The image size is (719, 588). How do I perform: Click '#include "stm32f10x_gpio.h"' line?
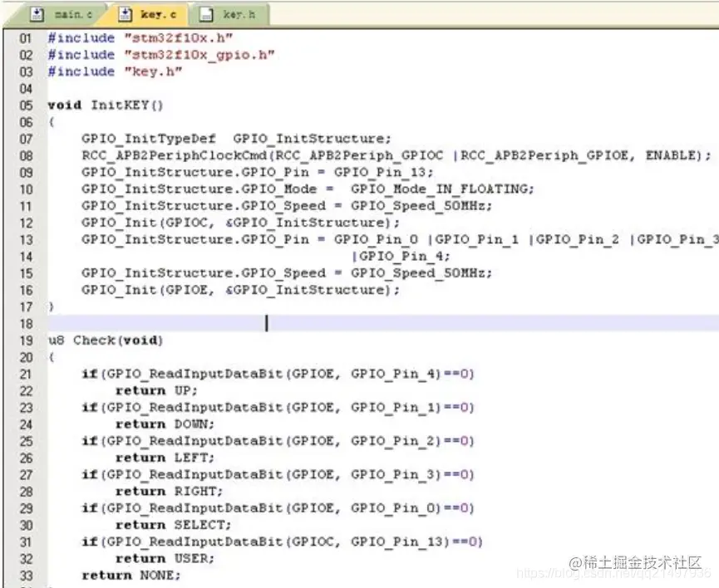(161, 55)
